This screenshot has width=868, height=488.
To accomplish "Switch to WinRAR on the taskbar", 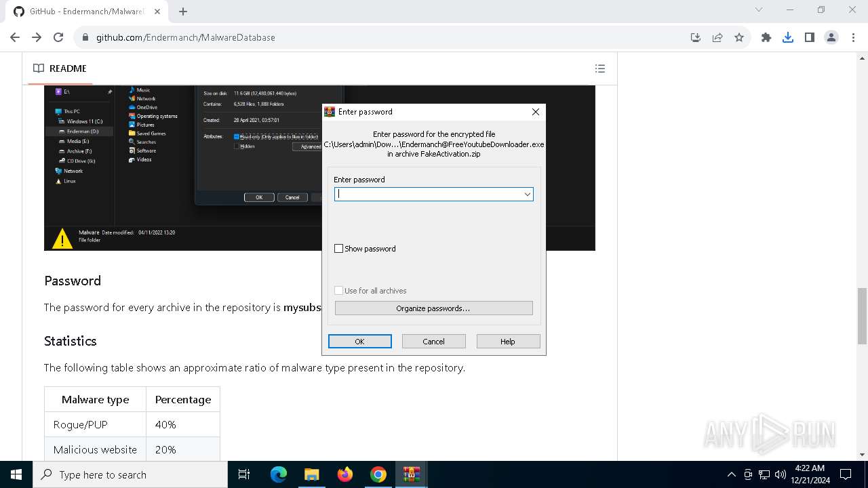I will [x=411, y=474].
